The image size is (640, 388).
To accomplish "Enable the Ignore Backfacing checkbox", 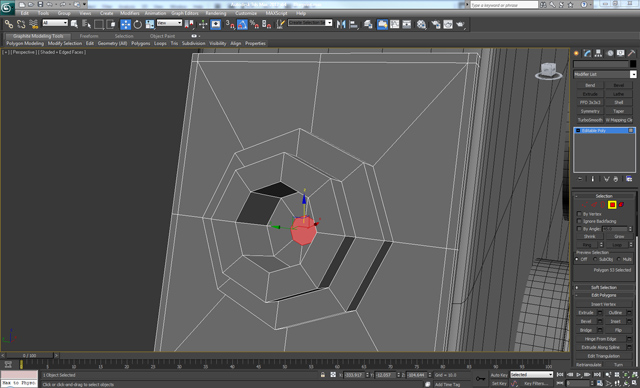I will [579, 221].
